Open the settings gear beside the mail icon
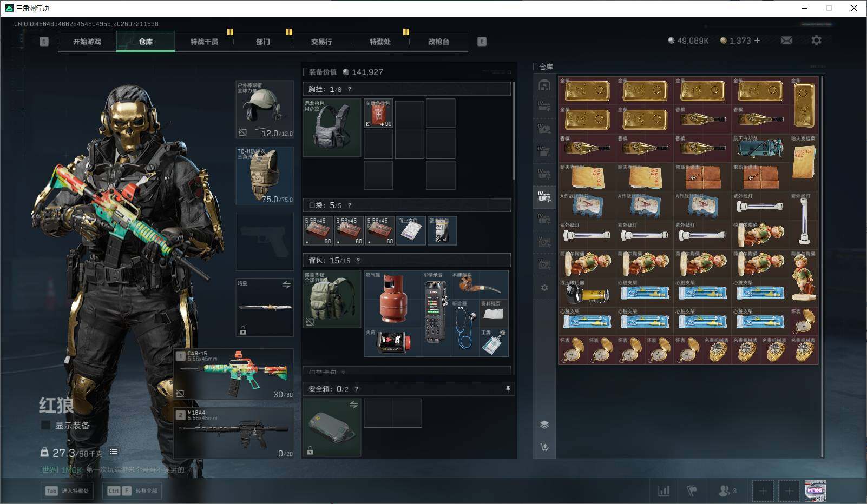 click(816, 41)
